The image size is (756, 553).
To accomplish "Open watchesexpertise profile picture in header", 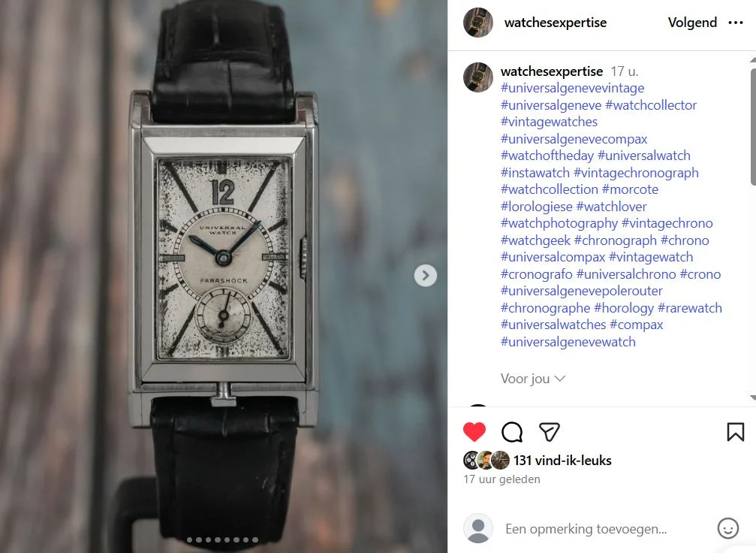I will coord(477,23).
